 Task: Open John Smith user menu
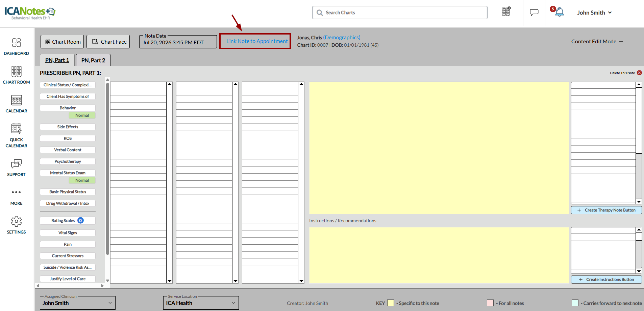point(594,13)
